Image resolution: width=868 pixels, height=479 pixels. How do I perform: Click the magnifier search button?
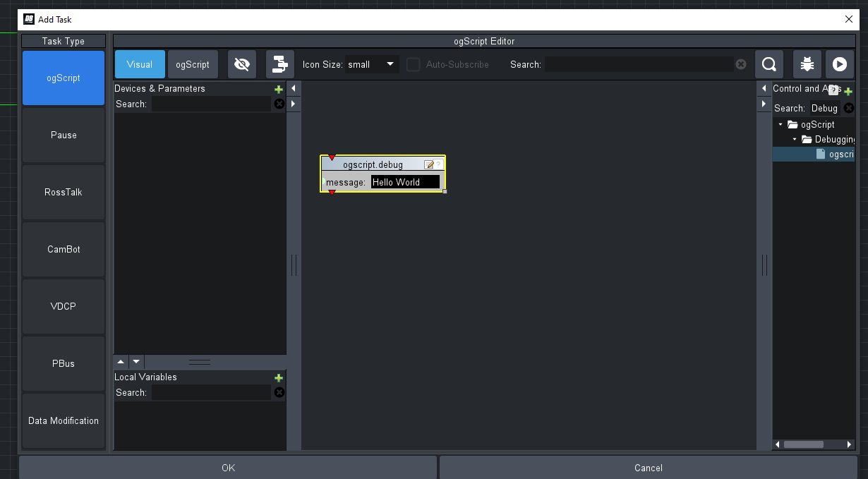pos(769,64)
